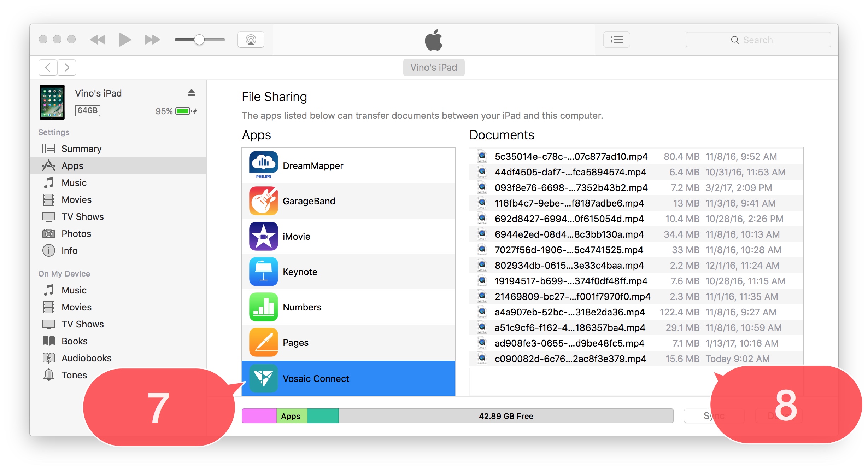Open the Up Next list icon
This screenshot has height=471, width=868.
[x=616, y=40]
